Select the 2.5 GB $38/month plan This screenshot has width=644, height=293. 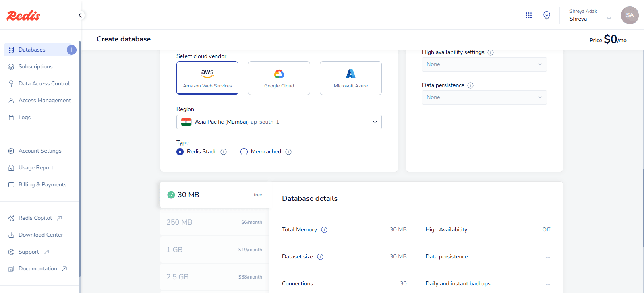click(215, 277)
